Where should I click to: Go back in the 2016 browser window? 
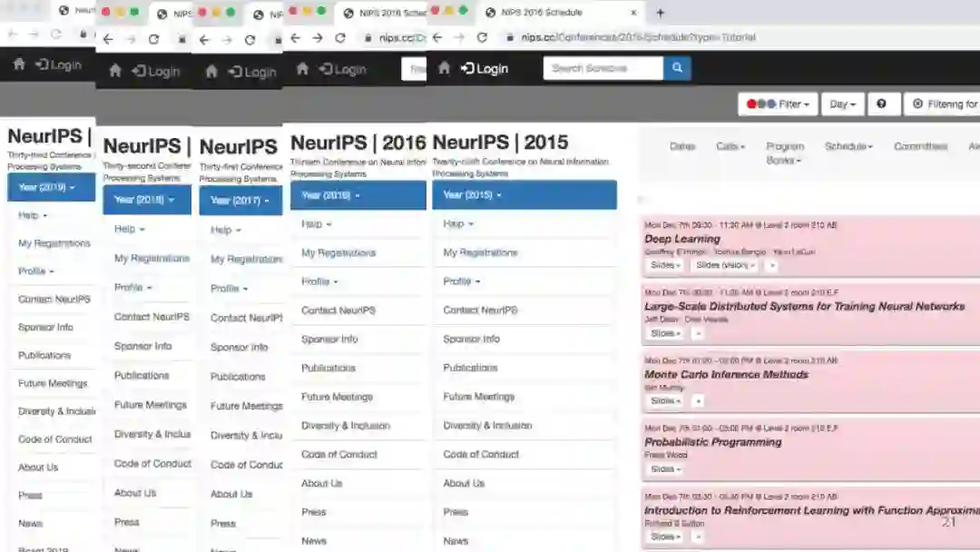tap(296, 38)
